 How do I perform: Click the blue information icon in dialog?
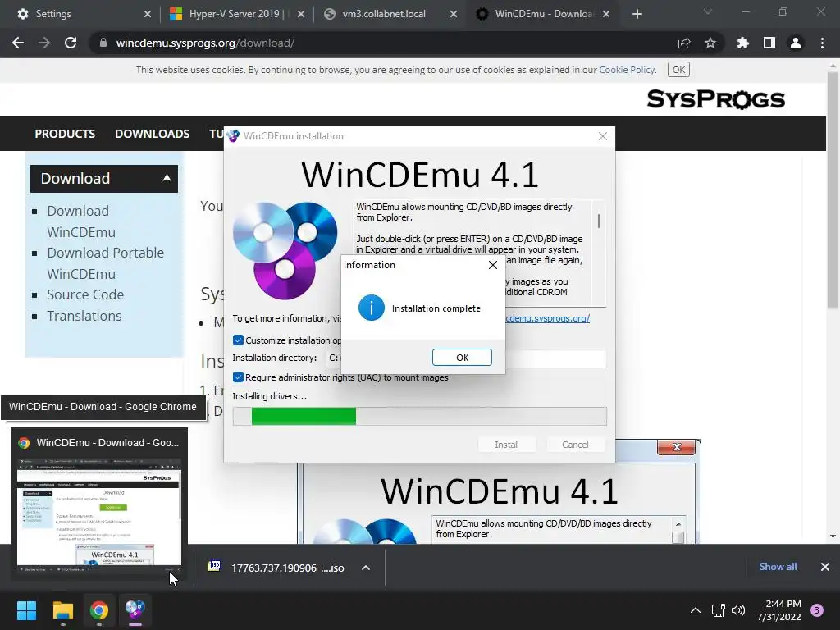[372, 308]
